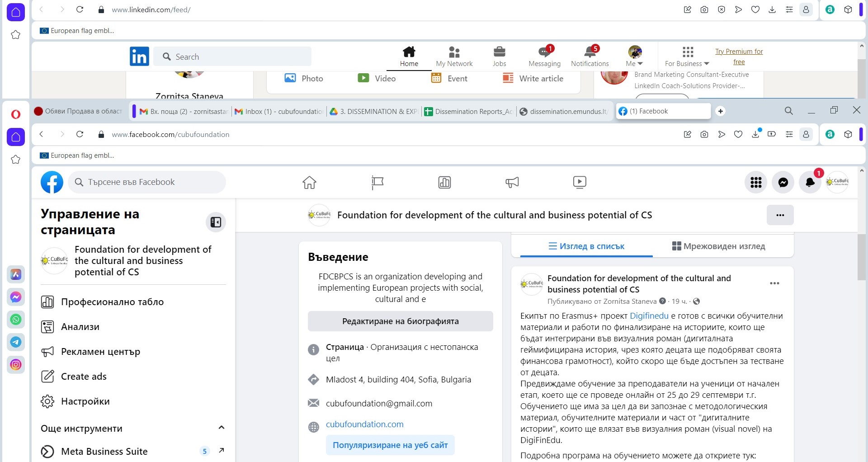Go to Facebook Home icon
The width and height of the screenshot is (868, 462).
(x=309, y=182)
